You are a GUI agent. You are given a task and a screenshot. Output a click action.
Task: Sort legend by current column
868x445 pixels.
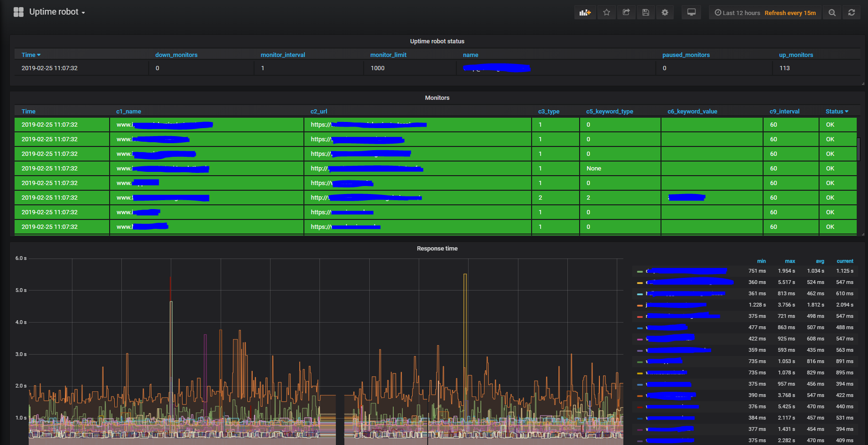(x=844, y=261)
